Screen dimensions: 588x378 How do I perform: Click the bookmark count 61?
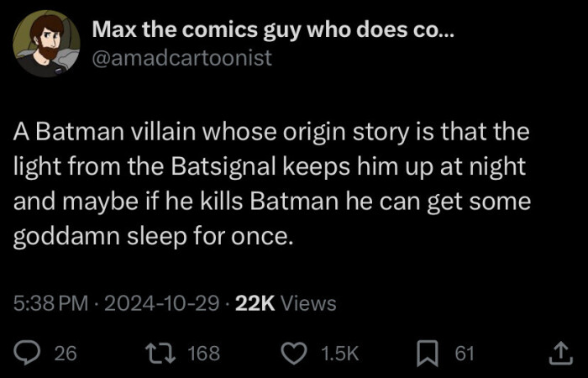coord(465,354)
